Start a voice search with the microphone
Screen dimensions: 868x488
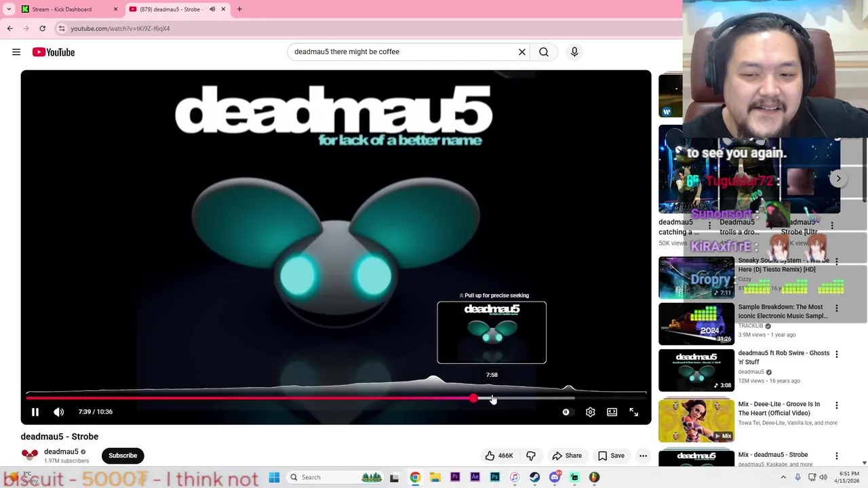click(x=574, y=52)
